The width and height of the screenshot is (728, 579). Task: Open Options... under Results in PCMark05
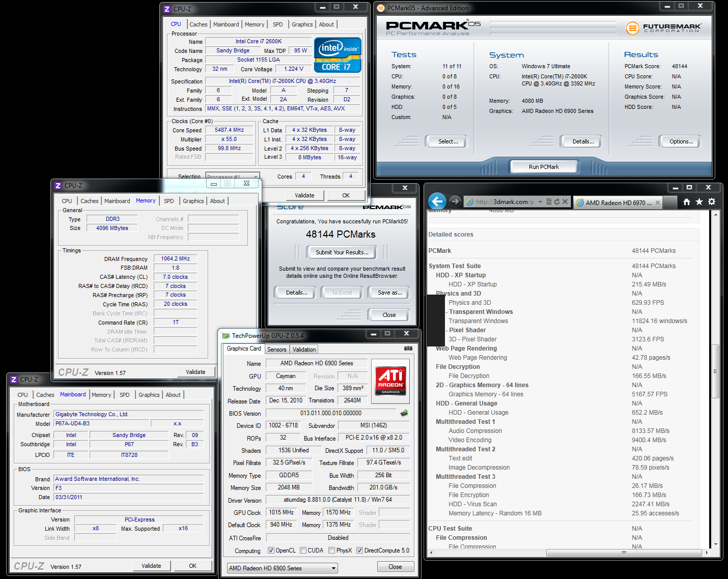pyautogui.click(x=681, y=141)
